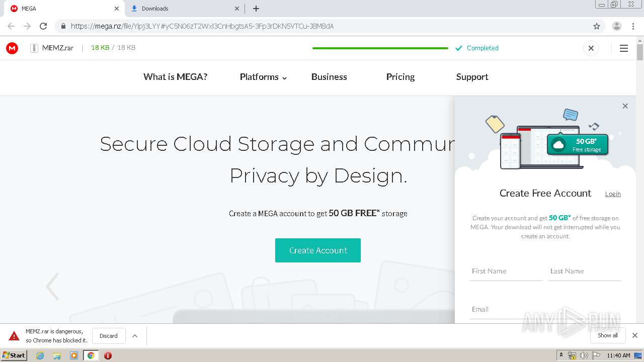Click the site lock icon in the address bar
Screen dimensions: 644x362
(x=63, y=26)
